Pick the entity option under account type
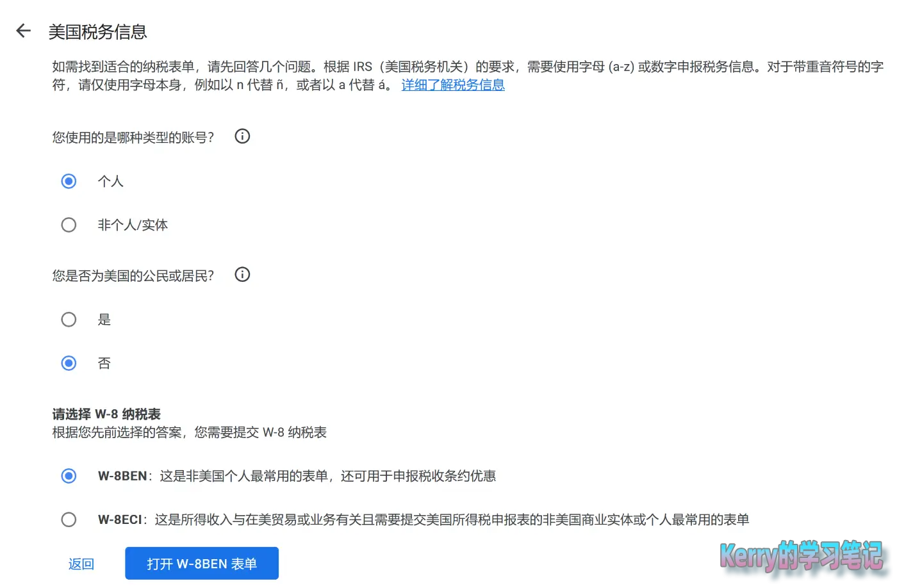897x588 pixels. [69, 224]
